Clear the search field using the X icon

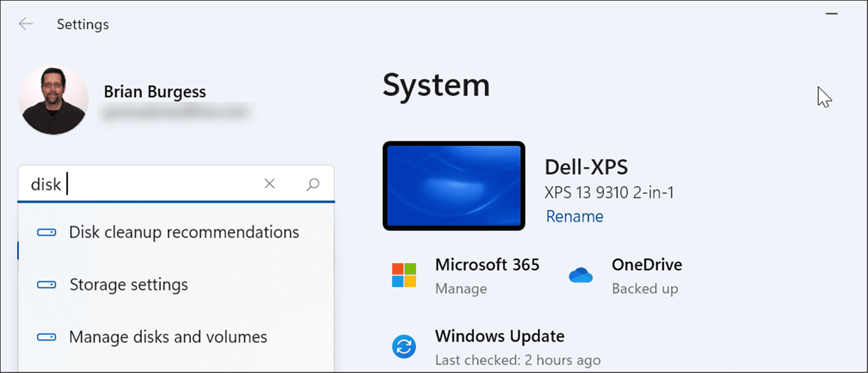click(269, 184)
